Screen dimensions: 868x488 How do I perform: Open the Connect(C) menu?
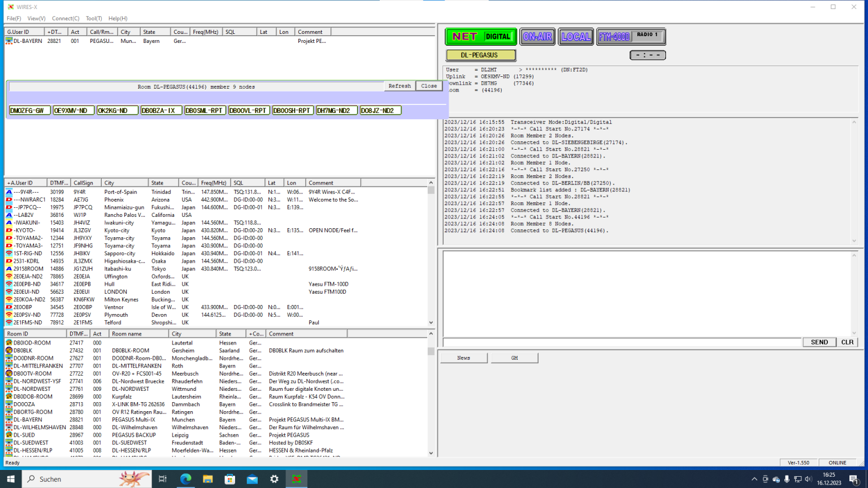65,18
